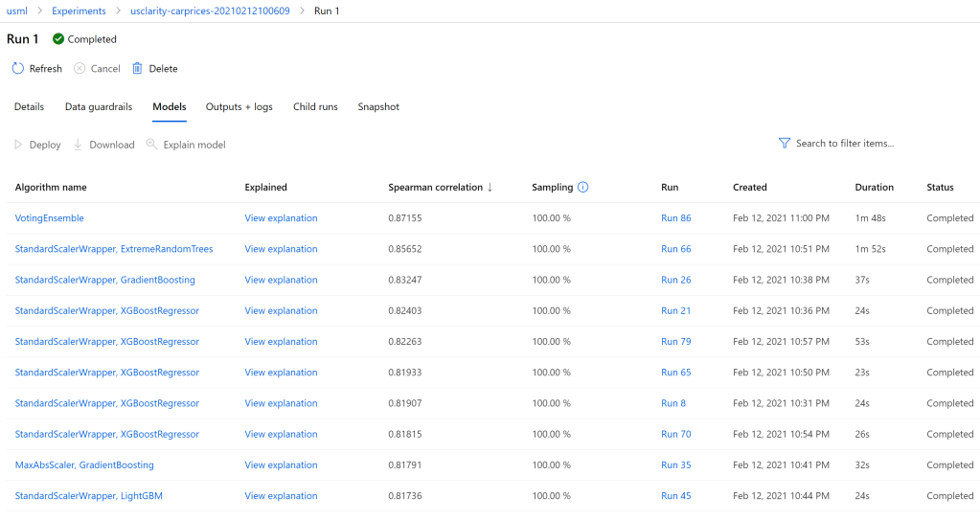Type in the Search to filter items field
Viewport: 980px width, 521px height.
(x=844, y=144)
